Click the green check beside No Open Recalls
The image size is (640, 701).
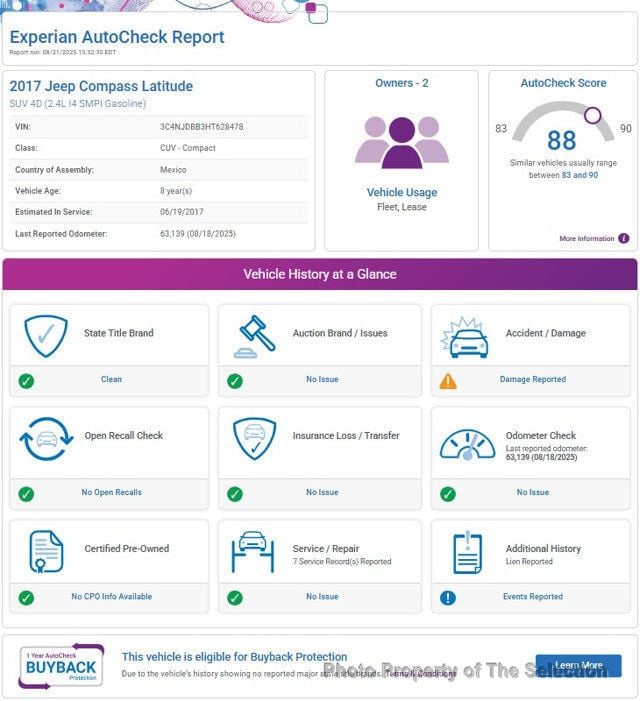pos(26,494)
